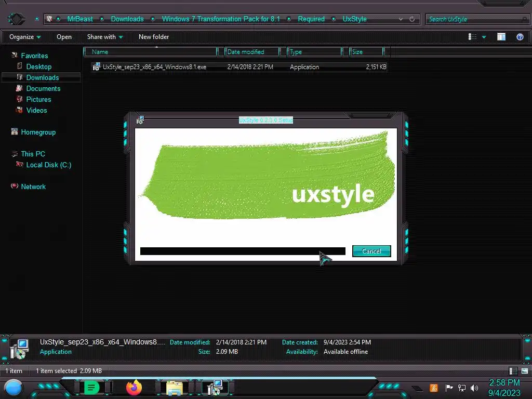
Task: Open the Share with dropdown
Action: [105, 37]
